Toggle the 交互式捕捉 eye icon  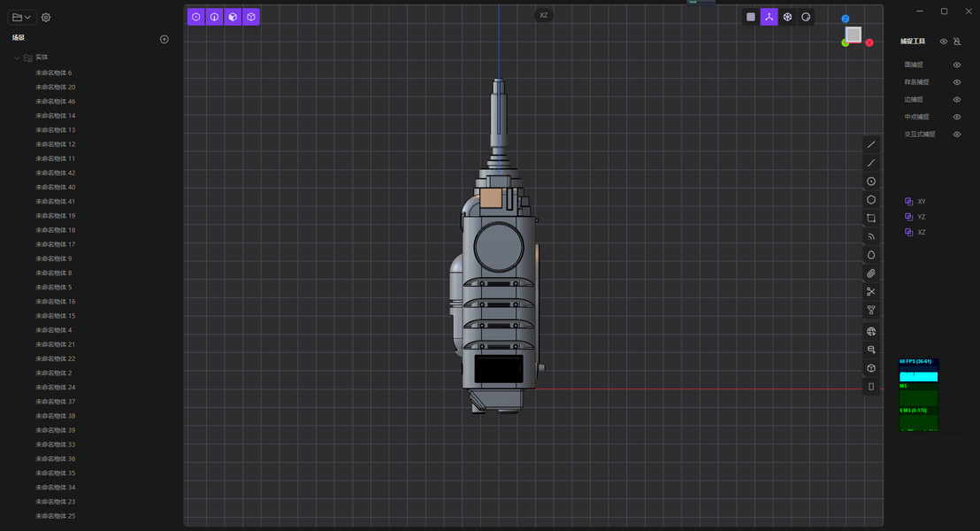pyautogui.click(x=957, y=135)
